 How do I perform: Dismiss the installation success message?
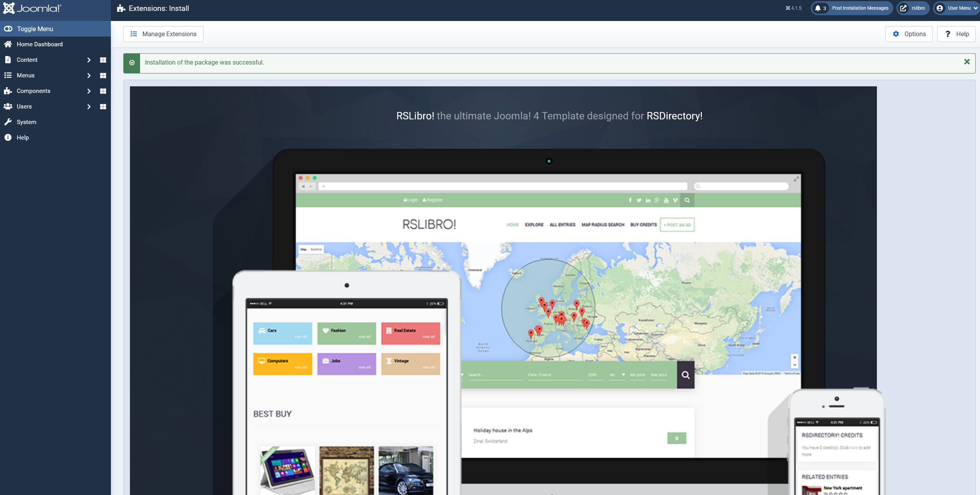(x=967, y=62)
